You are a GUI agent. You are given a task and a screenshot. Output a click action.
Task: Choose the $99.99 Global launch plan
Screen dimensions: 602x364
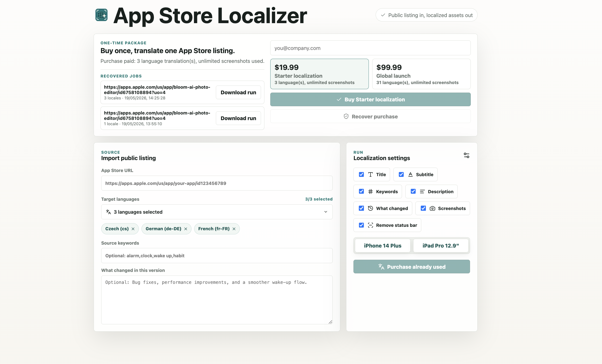421,74
